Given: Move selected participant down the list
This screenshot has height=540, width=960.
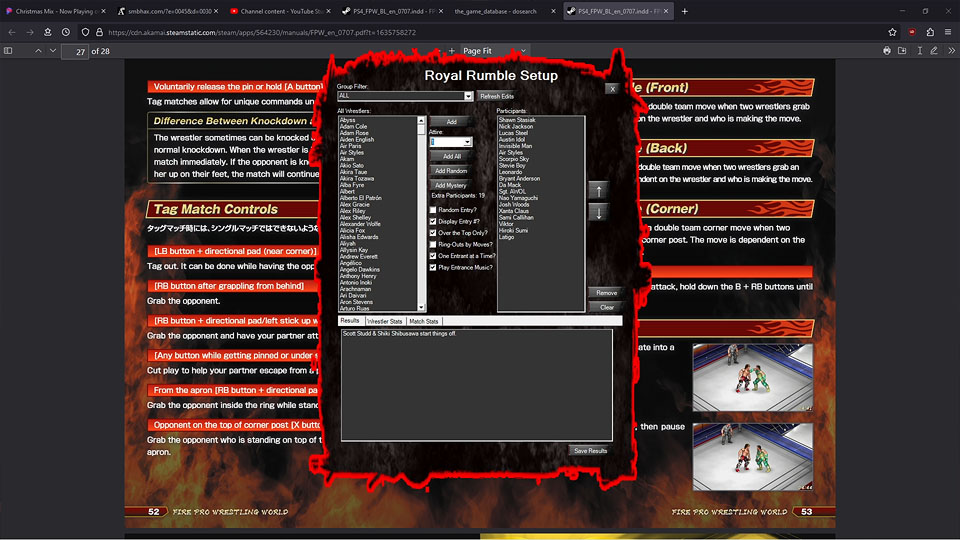Looking at the screenshot, I should pos(599,212).
